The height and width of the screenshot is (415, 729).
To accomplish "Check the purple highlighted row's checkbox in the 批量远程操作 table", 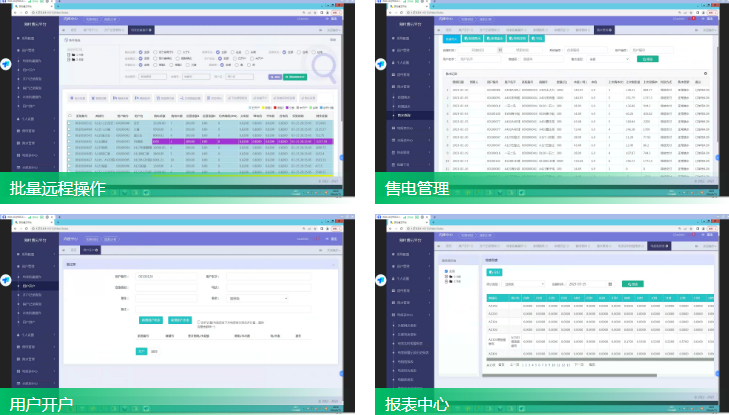I will pyautogui.click(x=69, y=143).
